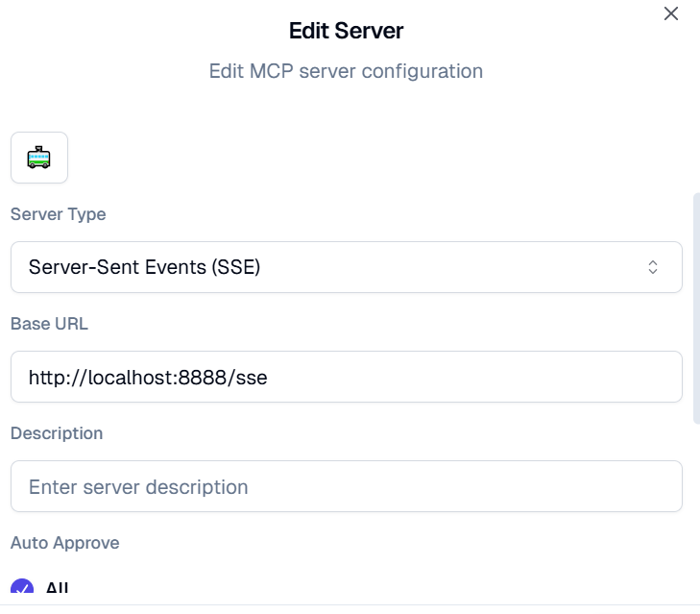Click the http://localhost:8888/sse URL text
This screenshot has width=700, height=614.
tap(148, 377)
